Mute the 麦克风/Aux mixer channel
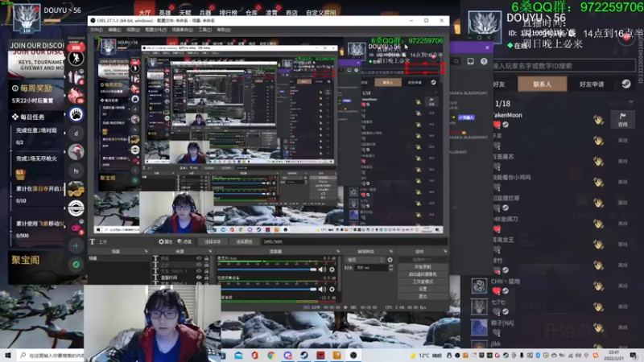This screenshot has height=362, width=644. coord(322,269)
